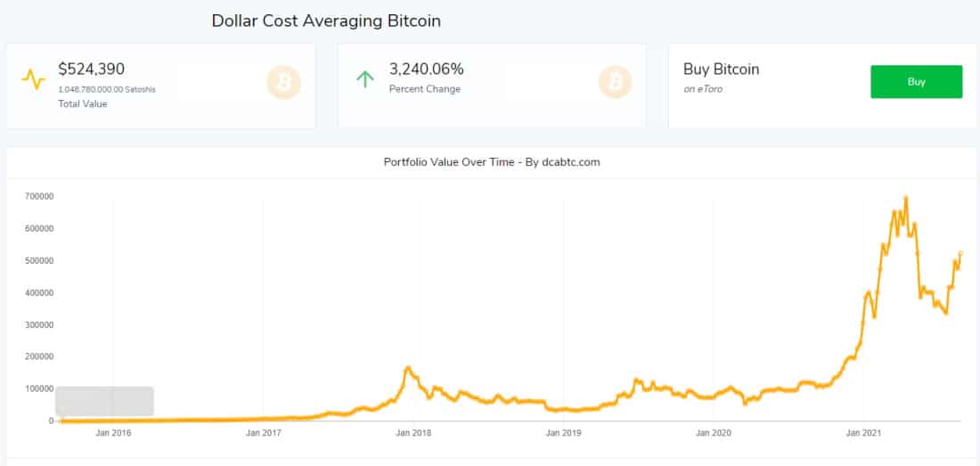Click the Dollar Cost Averaging Bitcoin title
Image resolution: width=980 pixels, height=466 pixels.
pos(326,20)
